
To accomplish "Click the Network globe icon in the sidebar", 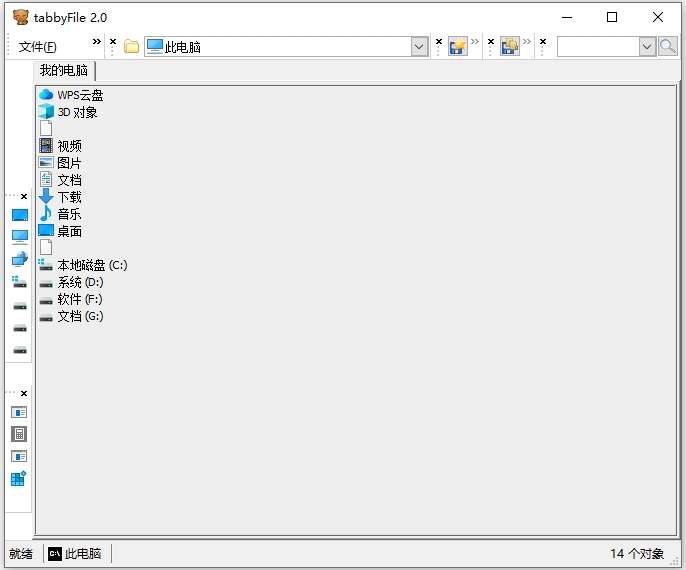I will click(x=20, y=259).
